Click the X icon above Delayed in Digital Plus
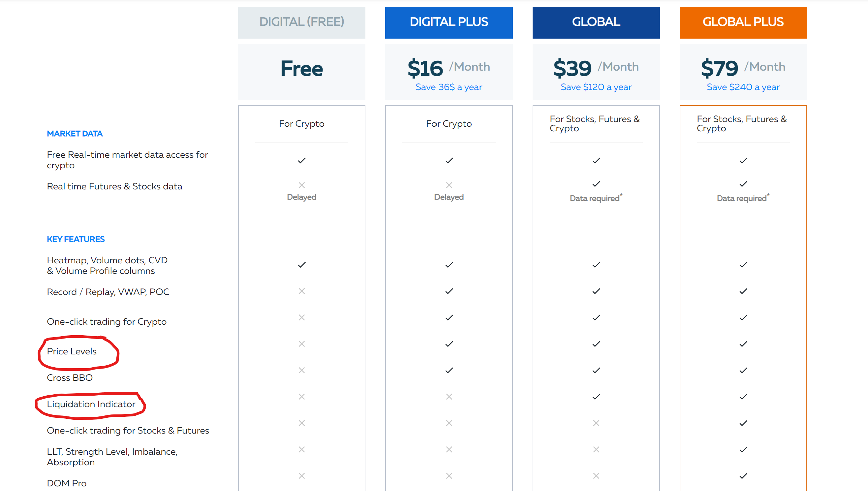 pos(449,185)
